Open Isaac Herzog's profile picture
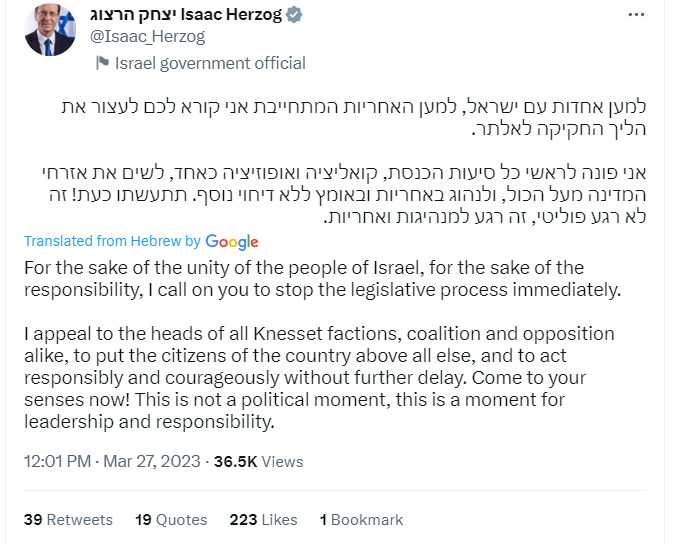This screenshot has width=673, height=544. point(50,30)
